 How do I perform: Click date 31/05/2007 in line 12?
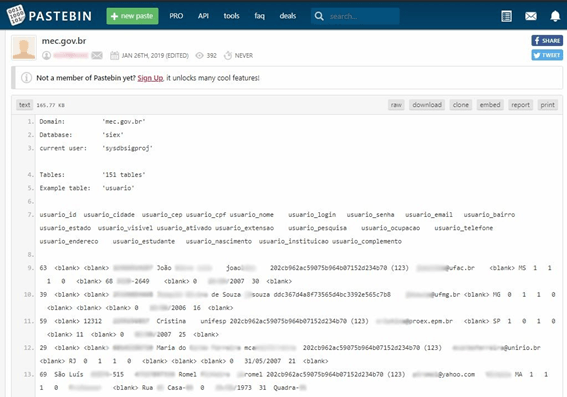pyautogui.click(x=263, y=361)
